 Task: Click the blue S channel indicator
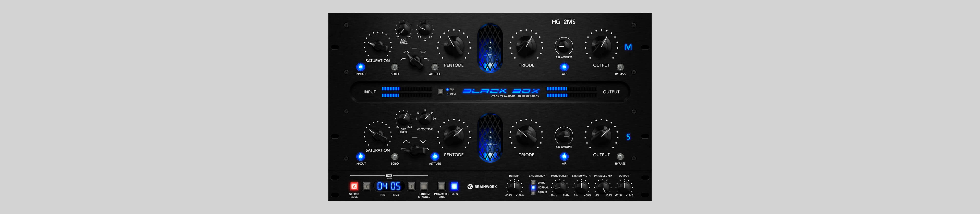[628, 137]
